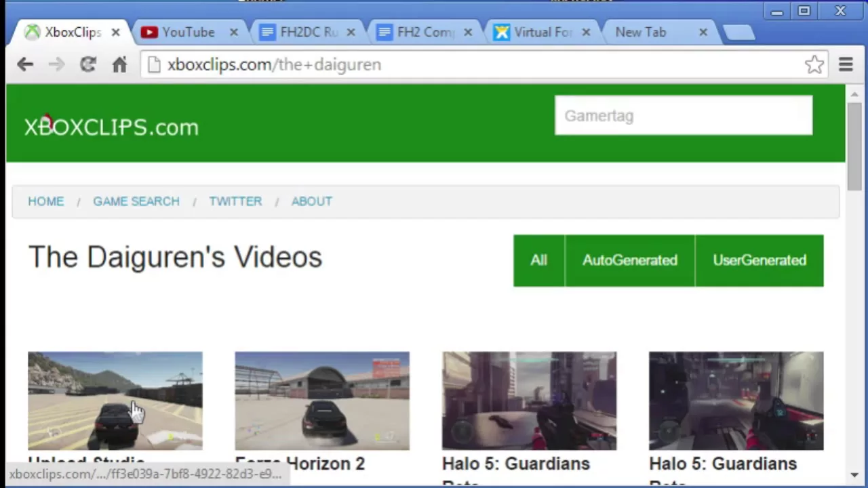Click the vertical scrollbar thumb
Viewport: 868px width, 488px height.
854,146
